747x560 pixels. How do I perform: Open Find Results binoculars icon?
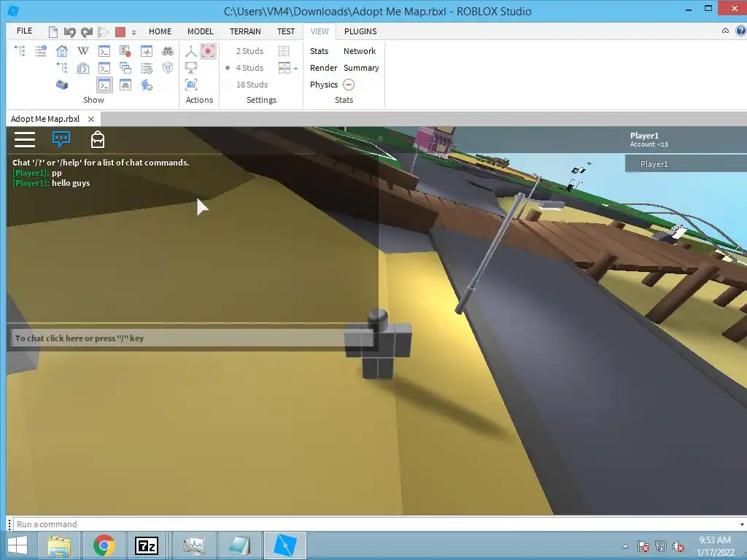[167, 51]
